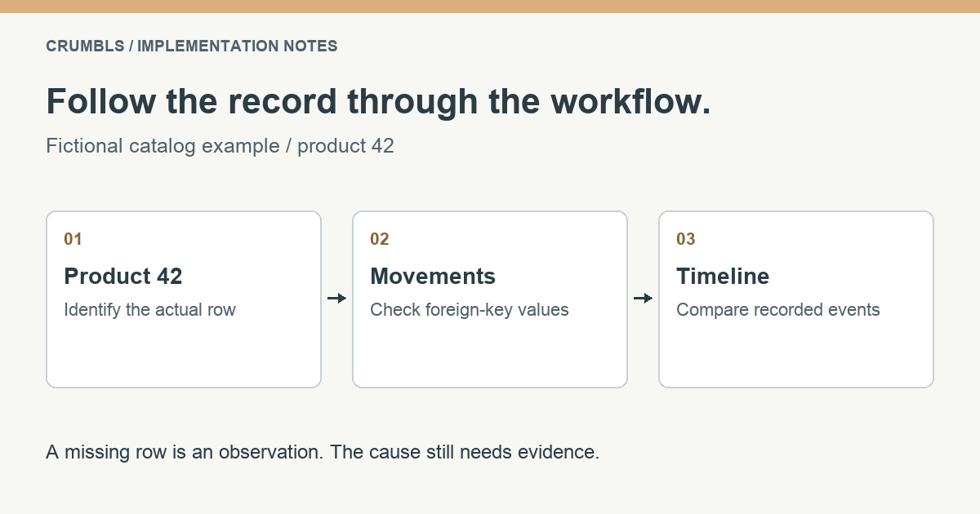The height and width of the screenshot is (514, 980).
Task: Click the CRUMBLS / IMPLEMENTATION NOTES breadcrumb
Action: (x=192, y=47)
